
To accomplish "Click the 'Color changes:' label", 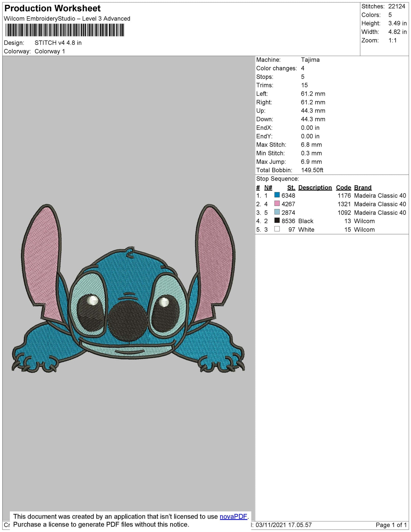I will (x=276, y=68).
